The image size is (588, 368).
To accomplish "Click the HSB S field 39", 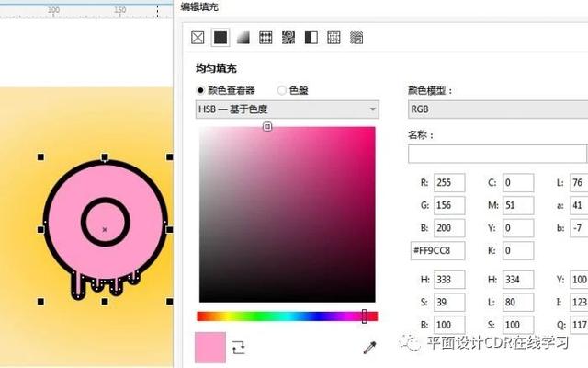I will (449, 303).
